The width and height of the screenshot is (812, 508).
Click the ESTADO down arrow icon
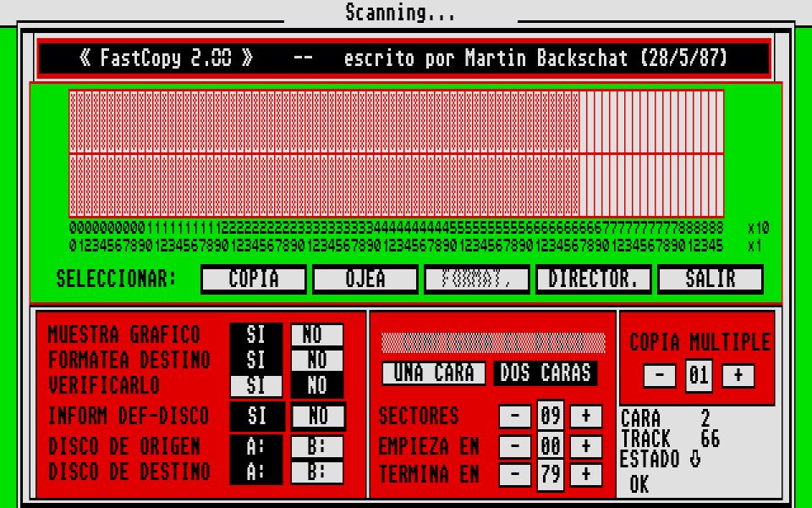695,459
